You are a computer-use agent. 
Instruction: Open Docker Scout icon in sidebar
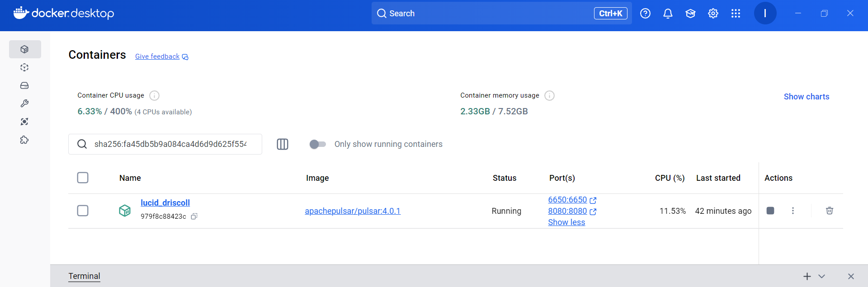point(25,122)
